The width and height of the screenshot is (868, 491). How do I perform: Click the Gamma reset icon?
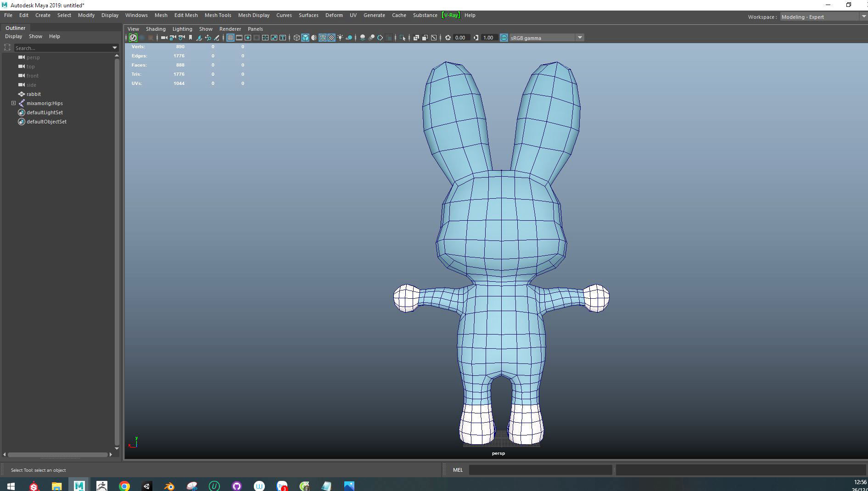(x=476, y=38)
